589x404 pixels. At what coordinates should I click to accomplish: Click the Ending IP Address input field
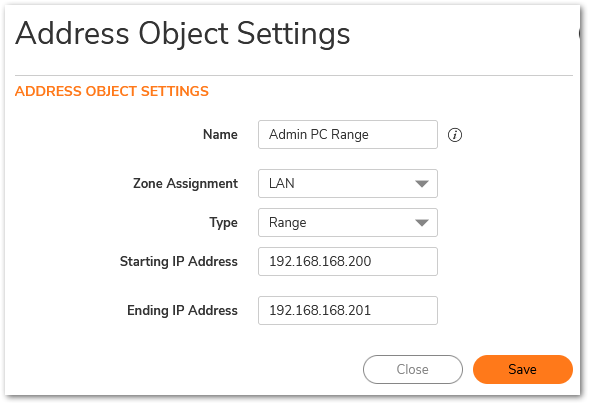coord(348,311)
